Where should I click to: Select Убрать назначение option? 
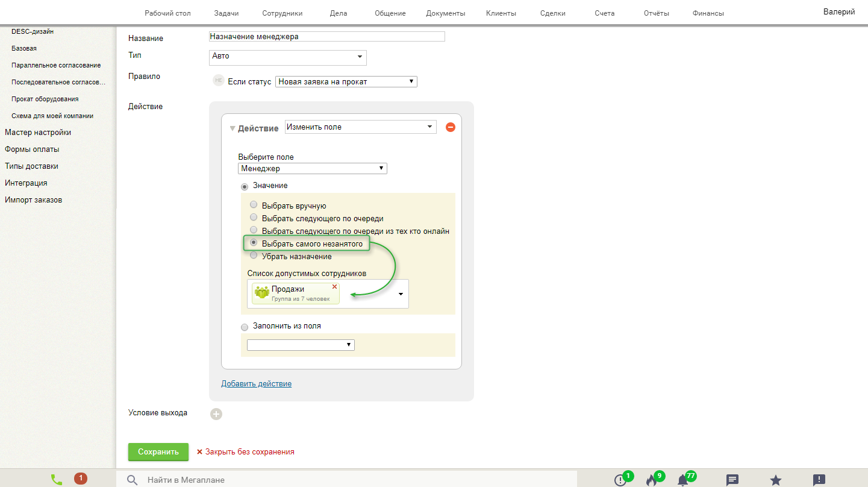pos(254,256)
